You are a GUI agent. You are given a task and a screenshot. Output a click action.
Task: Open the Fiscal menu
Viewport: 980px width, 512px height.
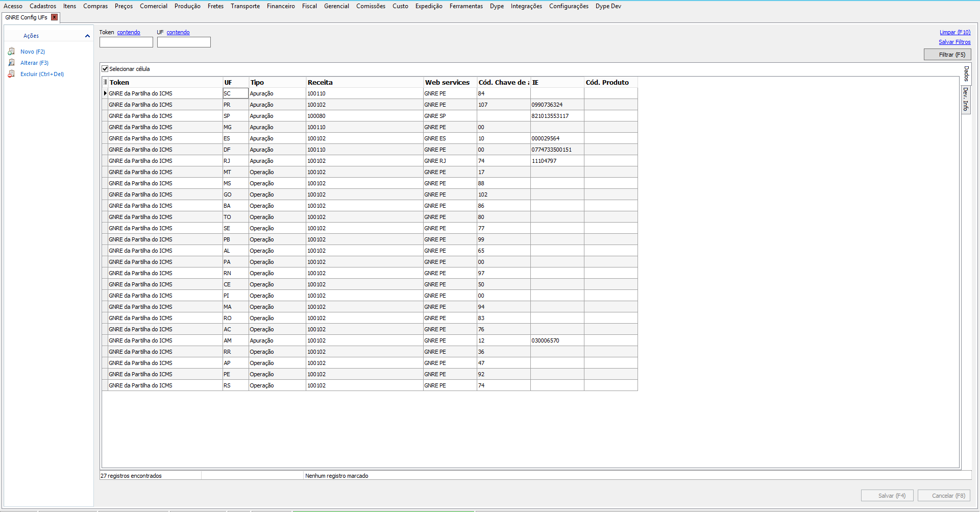click(x=309, y=6)
